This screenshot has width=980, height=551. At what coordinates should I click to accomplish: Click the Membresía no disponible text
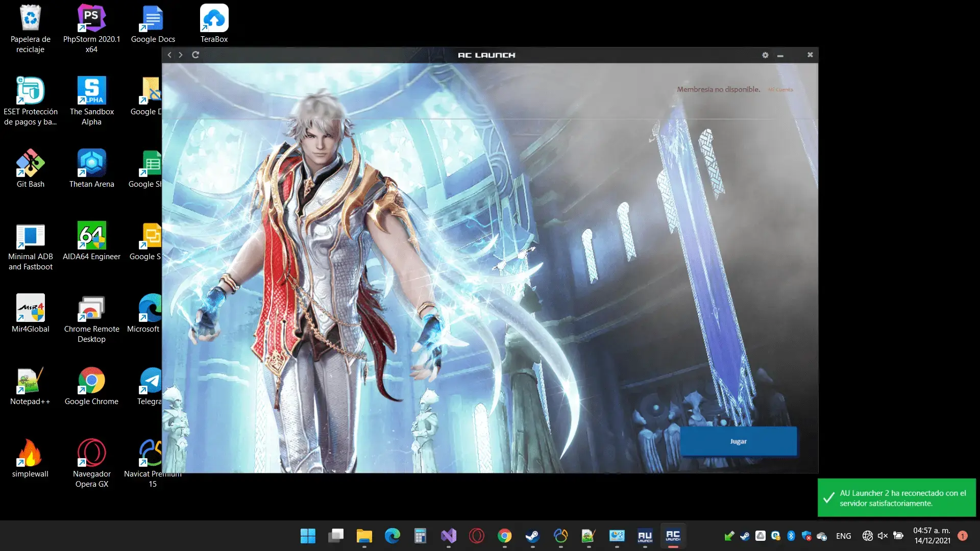[x=718, y=89]
